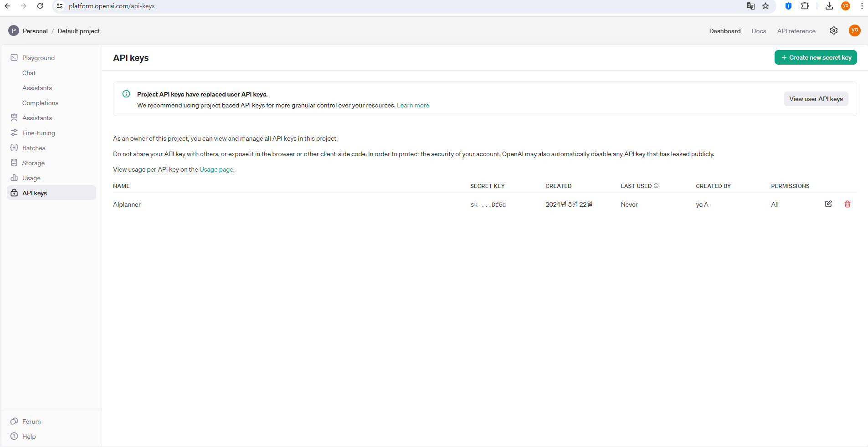Click the Google Translate icon
This screenshot has height=447, width=868.
pos(750,6)
